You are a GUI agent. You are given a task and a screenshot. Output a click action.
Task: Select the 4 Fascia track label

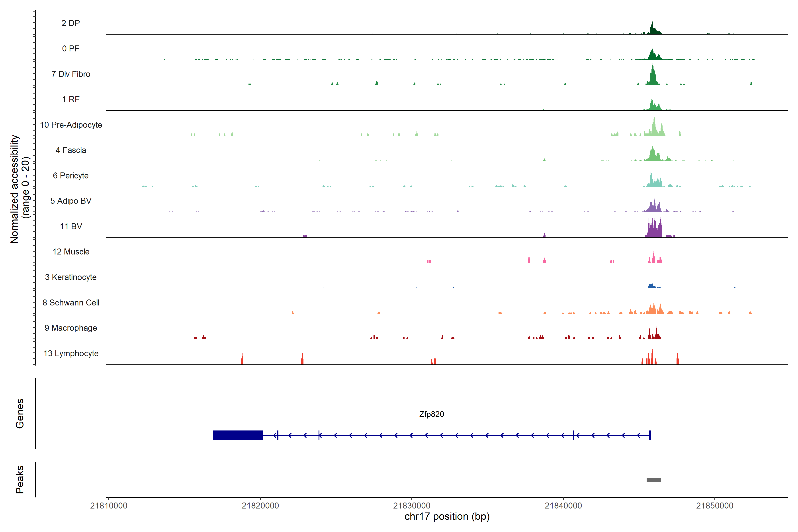tap(70, 150)
